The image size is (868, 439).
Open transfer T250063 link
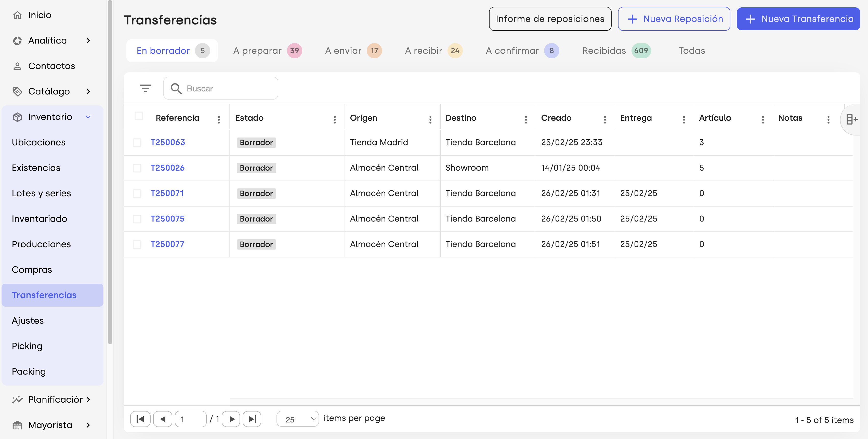click(x=167, y=142)
